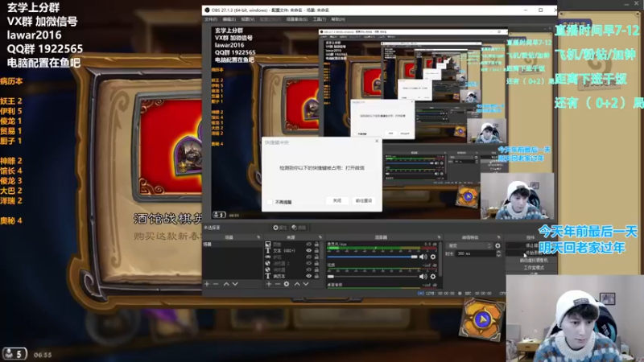Open transition properties gear icon

coord(497,245)
